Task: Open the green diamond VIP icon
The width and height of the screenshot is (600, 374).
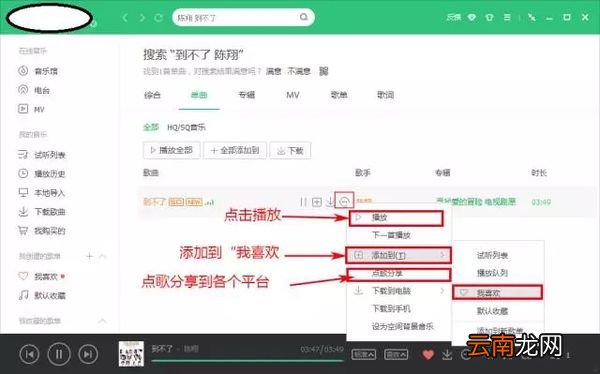Action: (472, 18)
